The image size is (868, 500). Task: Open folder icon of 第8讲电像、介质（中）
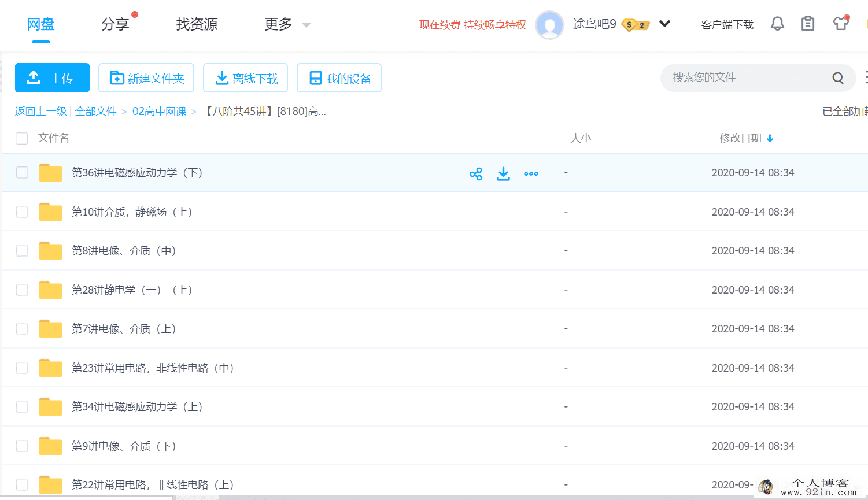tap(50, 251)
